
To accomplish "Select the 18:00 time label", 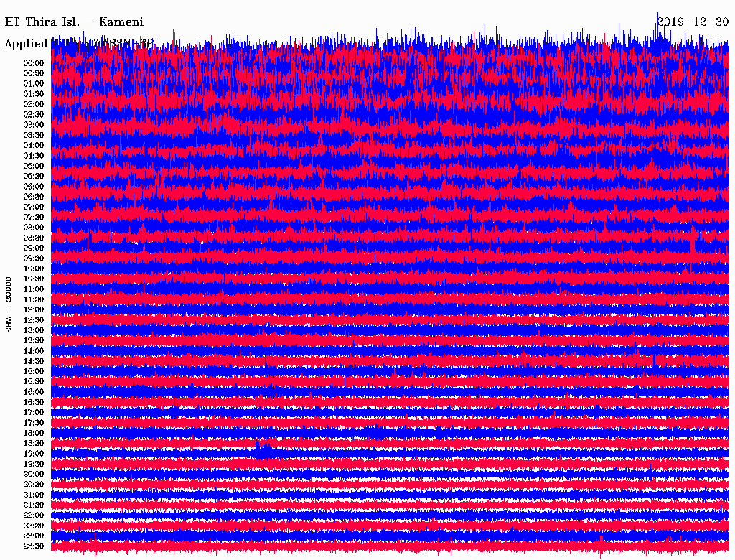I will pyautogui.click(x=33, y=434).
